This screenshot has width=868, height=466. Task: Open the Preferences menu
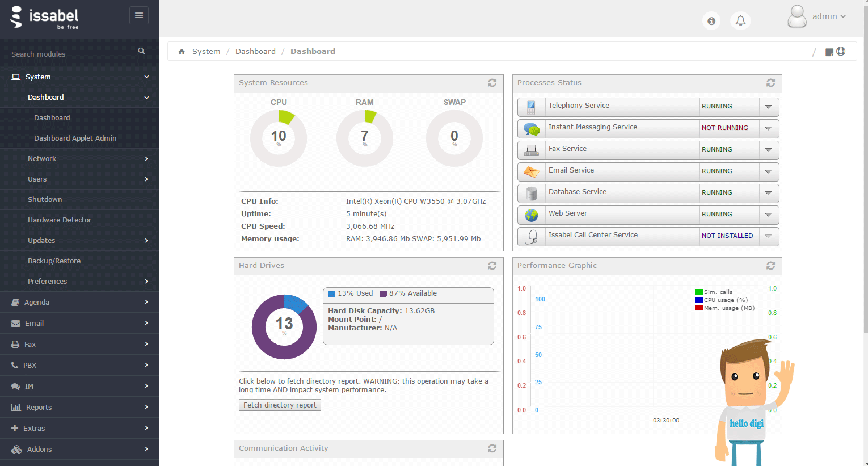[79, 282]
